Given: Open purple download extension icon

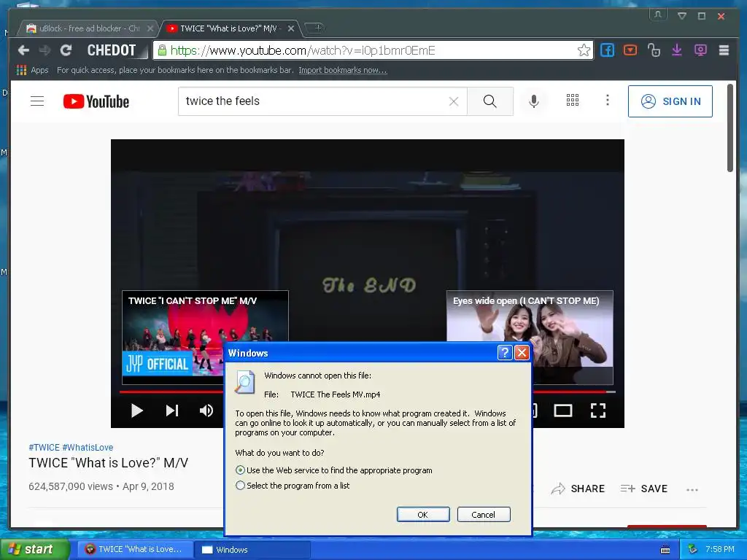Looking at the screenshot, I should click(x=677, y=50).
